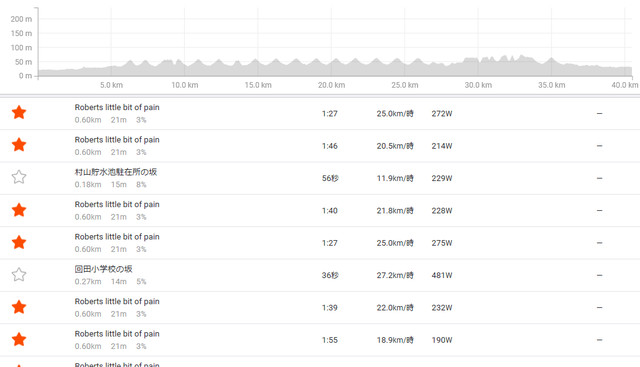The width and height of the screenshot is (640, 367).
Task: Click the 272W power value
Action: [x=442, y=113]
